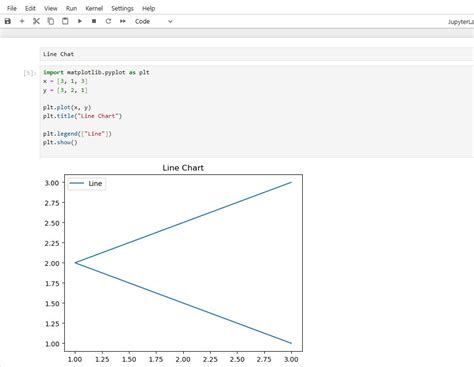Open the View menu
Viewport: 474px width, 367px height.
[x=51, y=8]
